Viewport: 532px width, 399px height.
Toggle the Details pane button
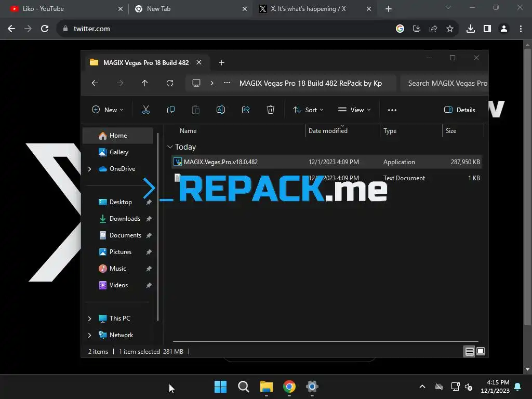[x=459, y=110]
